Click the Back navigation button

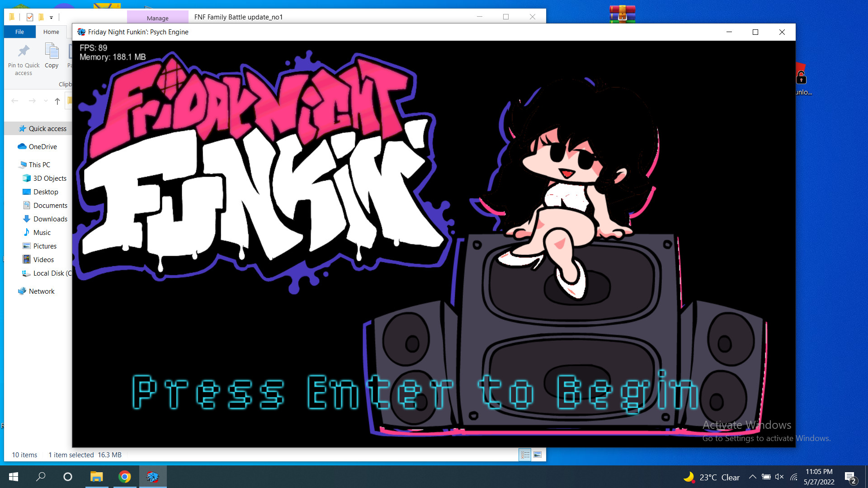[x=15, y=101]
